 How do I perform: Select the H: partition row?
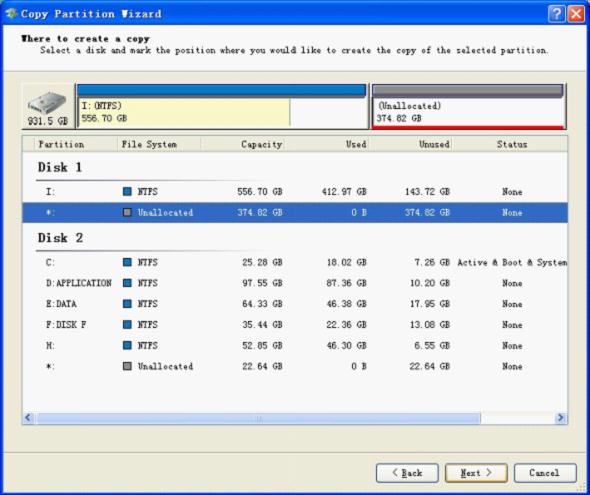tap(295, 345)
